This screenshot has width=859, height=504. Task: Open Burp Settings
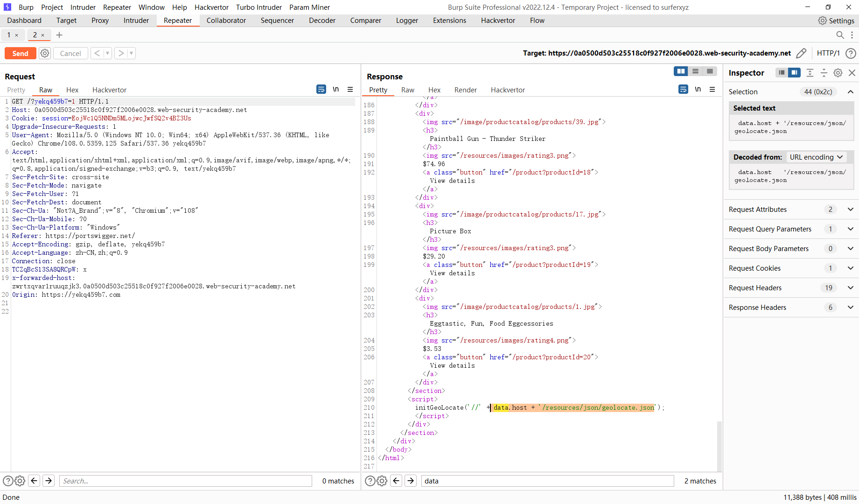(x=836, y=21)
